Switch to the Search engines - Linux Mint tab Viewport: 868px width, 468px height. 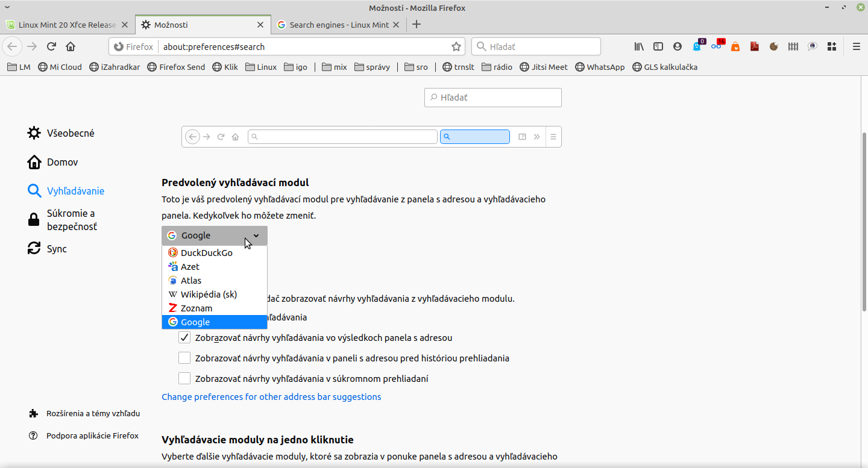click(x=339, y=25)
